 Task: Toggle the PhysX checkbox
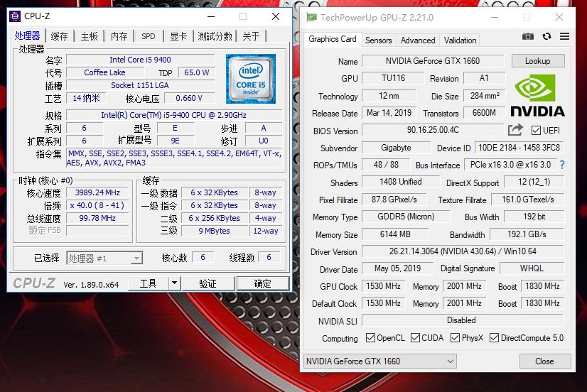click(x=455, y=338)
